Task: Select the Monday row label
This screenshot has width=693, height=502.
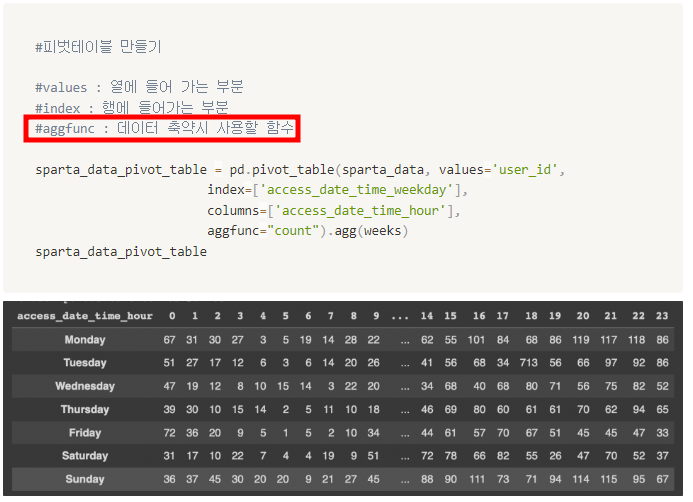Action: point(85,339)
